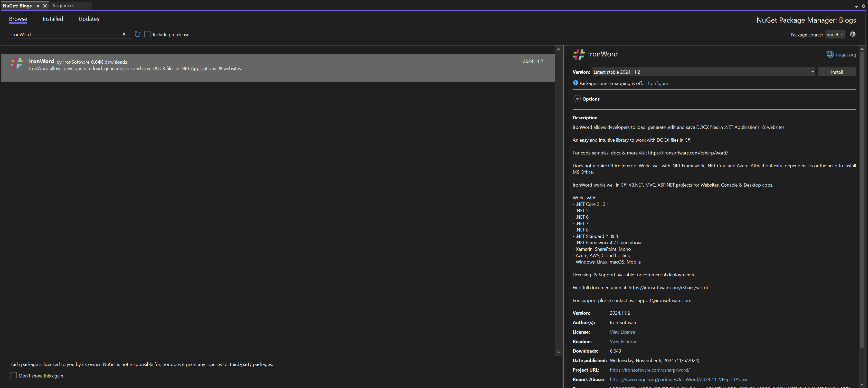The image size is (868, 388).
Task: Click IronWord logo in search results
Action: [x=16, y=63]
